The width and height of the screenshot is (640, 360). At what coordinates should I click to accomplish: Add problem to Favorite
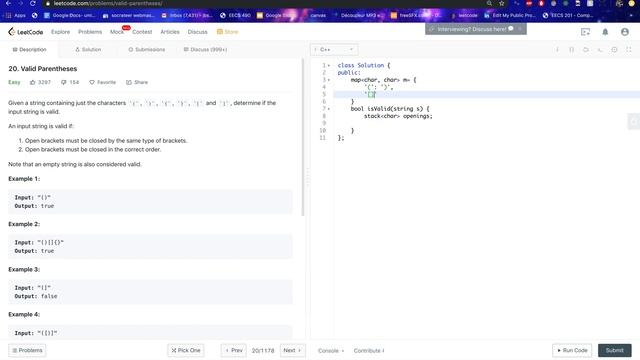pyautogui.click(x=102, y=82)
